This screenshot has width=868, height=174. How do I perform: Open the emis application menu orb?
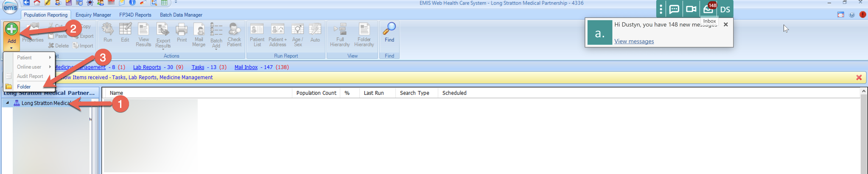click(9, 7)
